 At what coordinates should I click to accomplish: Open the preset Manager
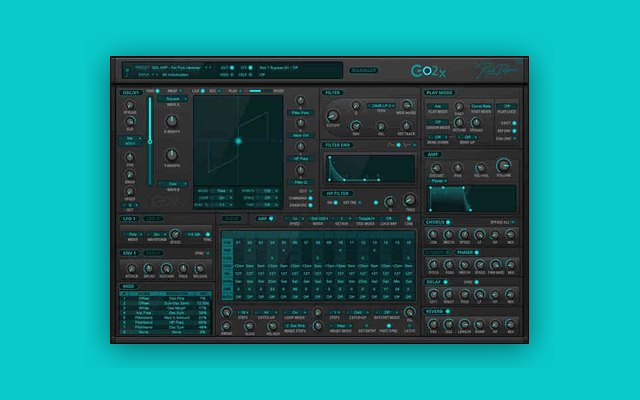pos(363,70)
